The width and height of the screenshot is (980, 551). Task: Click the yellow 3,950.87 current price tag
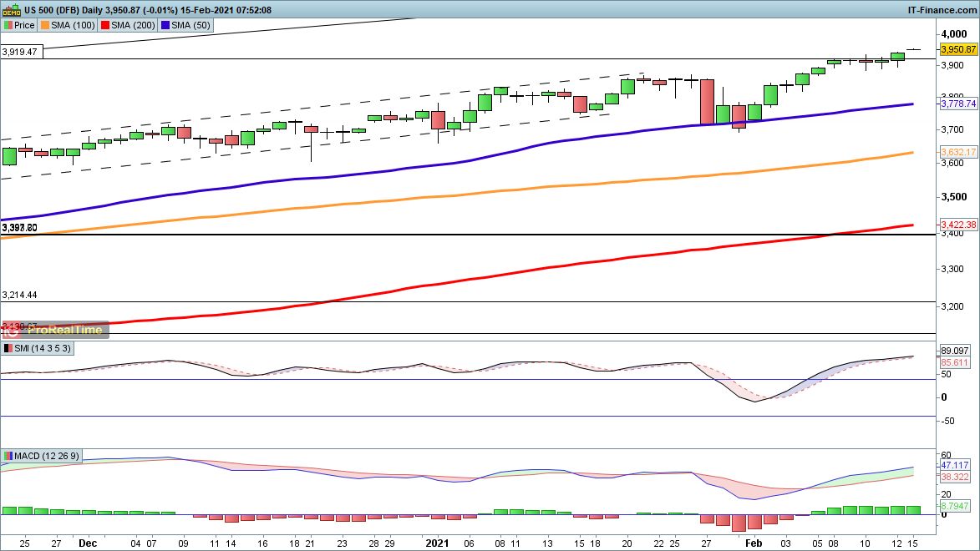tap(958, 49)
